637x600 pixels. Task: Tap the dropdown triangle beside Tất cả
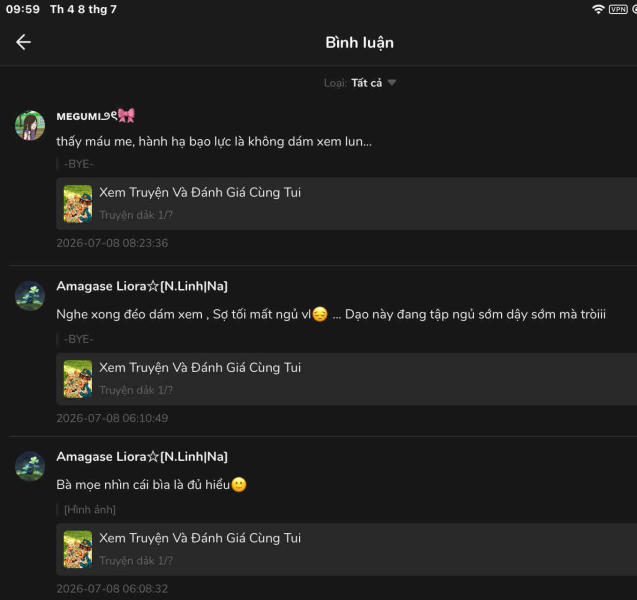[392, 83]
